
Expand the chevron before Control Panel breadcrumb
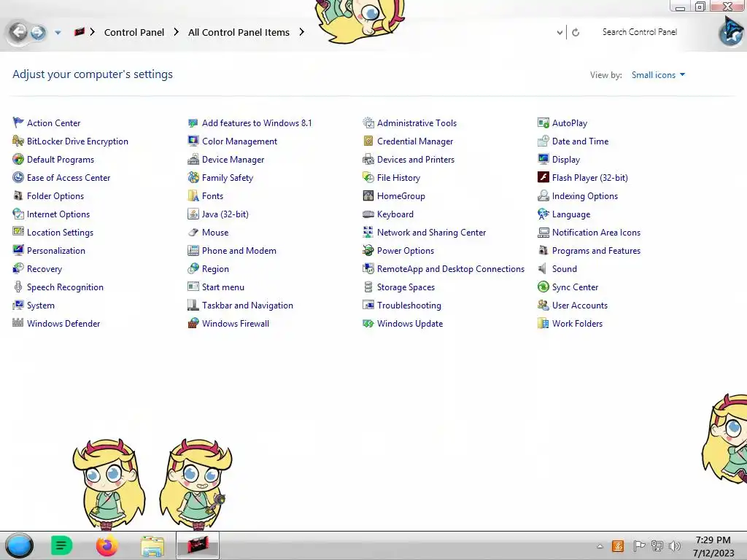click(93, 32)
